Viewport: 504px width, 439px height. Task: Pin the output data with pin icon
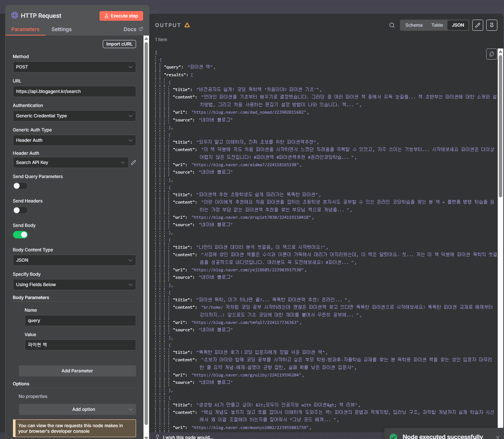click(x=492, y=25)
